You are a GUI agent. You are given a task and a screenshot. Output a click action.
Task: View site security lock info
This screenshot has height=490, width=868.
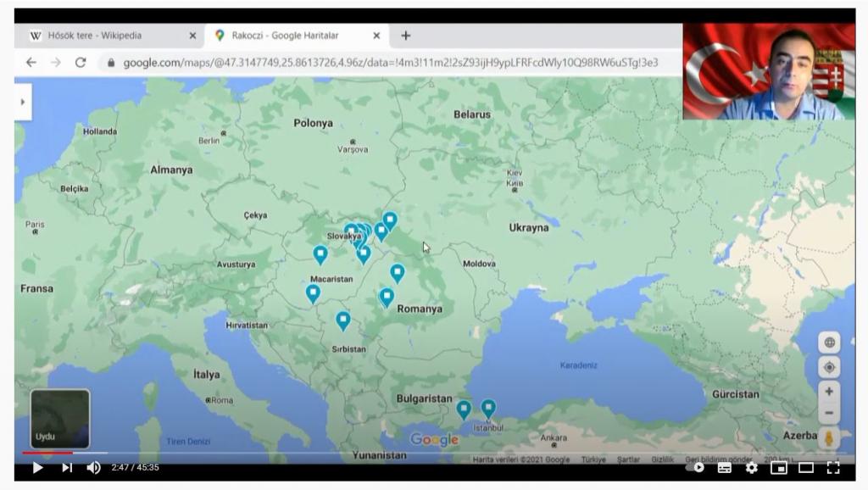coord(111,63)
